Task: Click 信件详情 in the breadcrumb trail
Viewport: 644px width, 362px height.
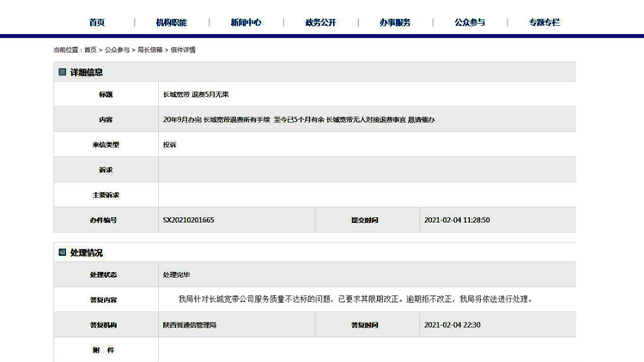Action: 183,51
